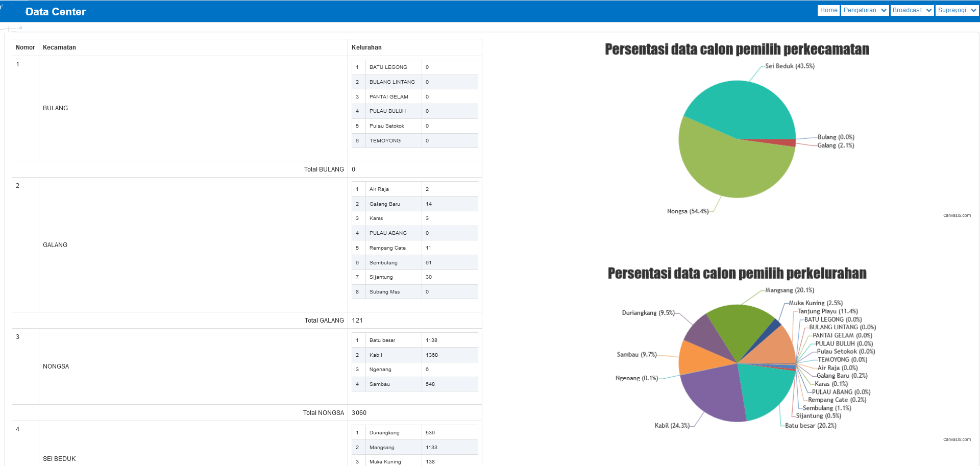This screenshot has height=466, width=980.
Task: Click the CanvasJS.com link under kelurahan chart
Action: pyautogui.click(x=957, y=439)
